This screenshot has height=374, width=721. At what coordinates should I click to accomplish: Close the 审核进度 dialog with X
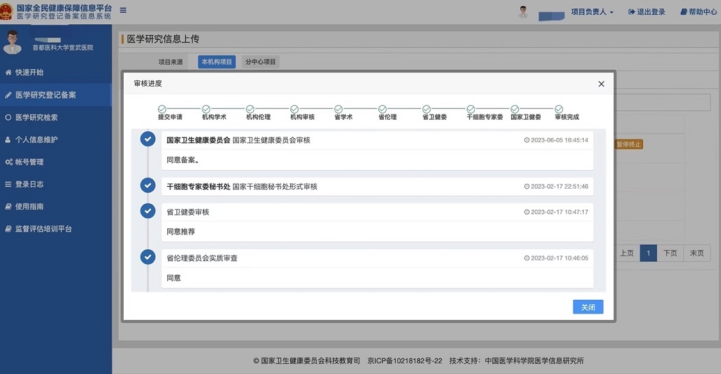pos(601,84)
